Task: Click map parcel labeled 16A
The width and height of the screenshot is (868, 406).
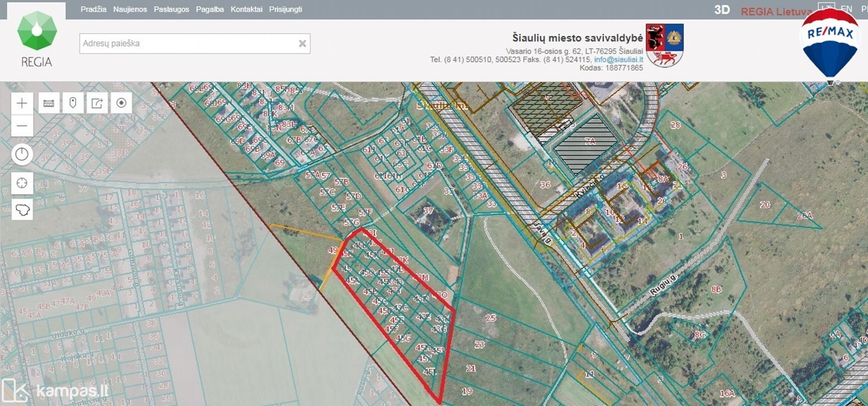Action: tap(727, 393)
